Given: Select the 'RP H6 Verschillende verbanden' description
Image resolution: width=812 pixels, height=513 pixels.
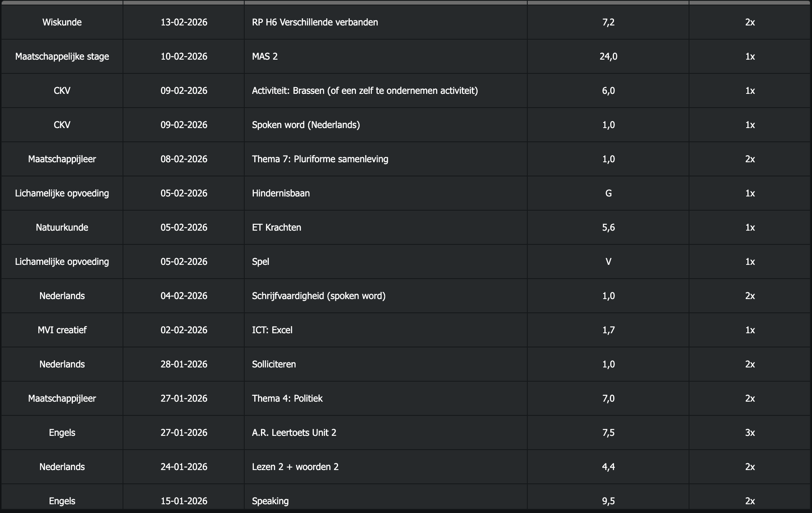Looking at the screenshot, I should point(315,22).
